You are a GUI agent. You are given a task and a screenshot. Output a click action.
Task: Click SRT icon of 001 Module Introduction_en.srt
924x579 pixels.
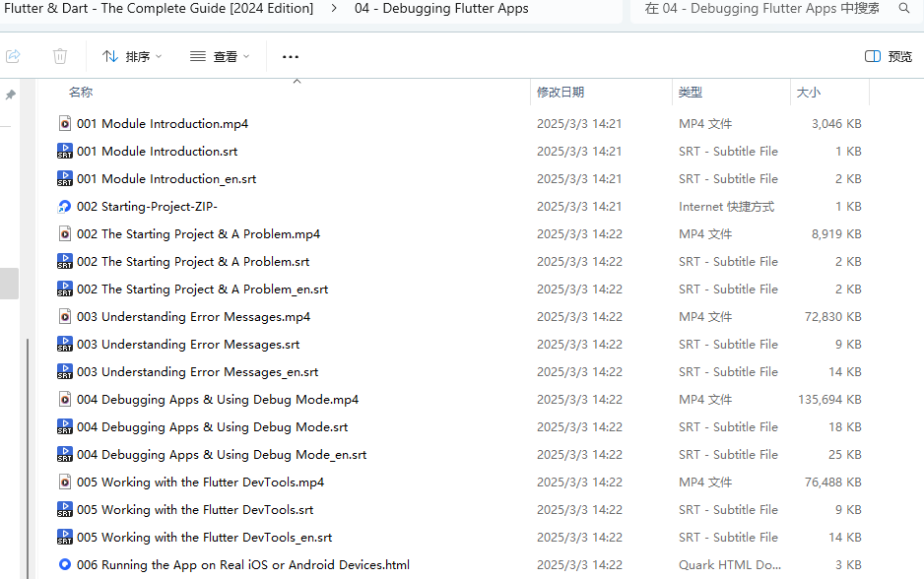pyautogui.click(x=65, y=179)
